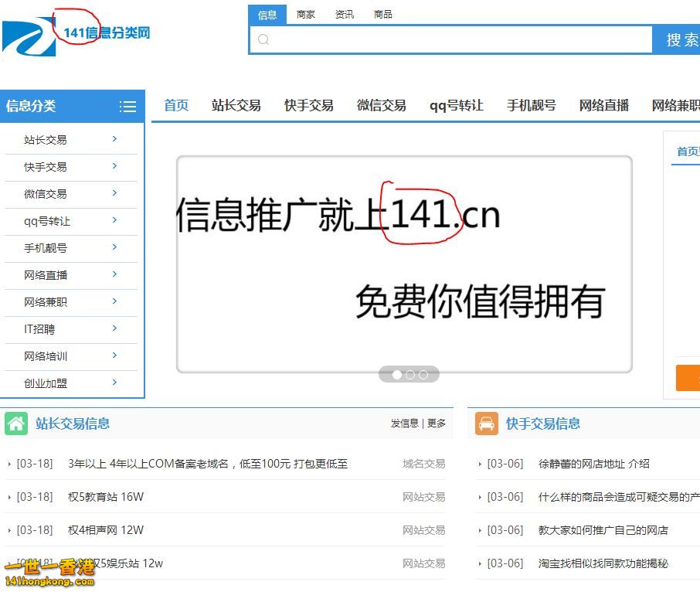Click the green house icon for 站长交易信息
The width and height of the screenshot is (700, 592).
coord(16,424)
